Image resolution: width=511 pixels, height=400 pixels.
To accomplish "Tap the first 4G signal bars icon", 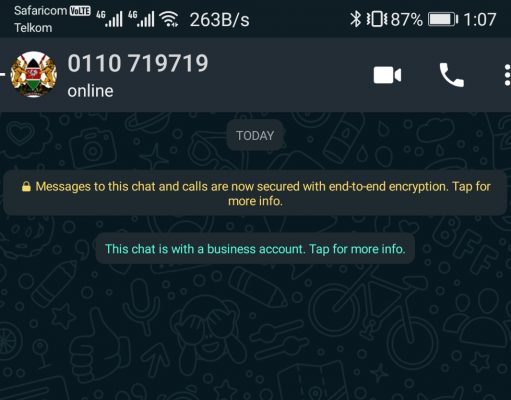I will point(109,19).
